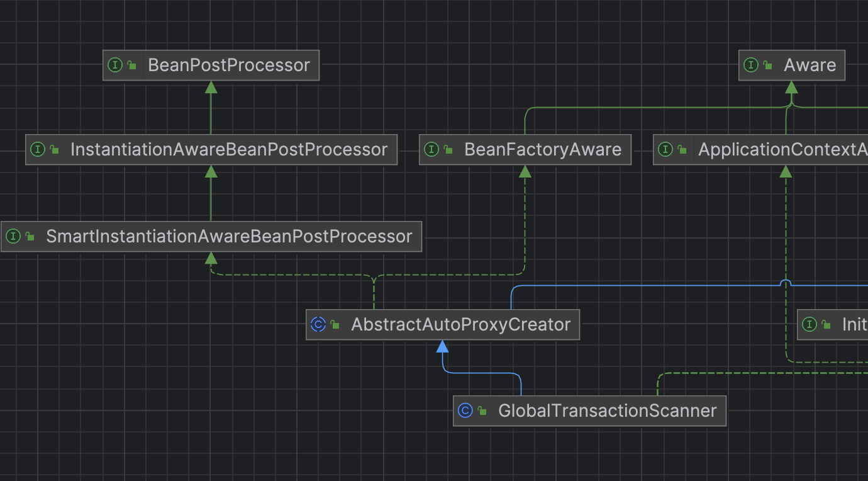Click the lock icon on SmartInstantiationAwareBeanPostProcessor

point(30,236)
